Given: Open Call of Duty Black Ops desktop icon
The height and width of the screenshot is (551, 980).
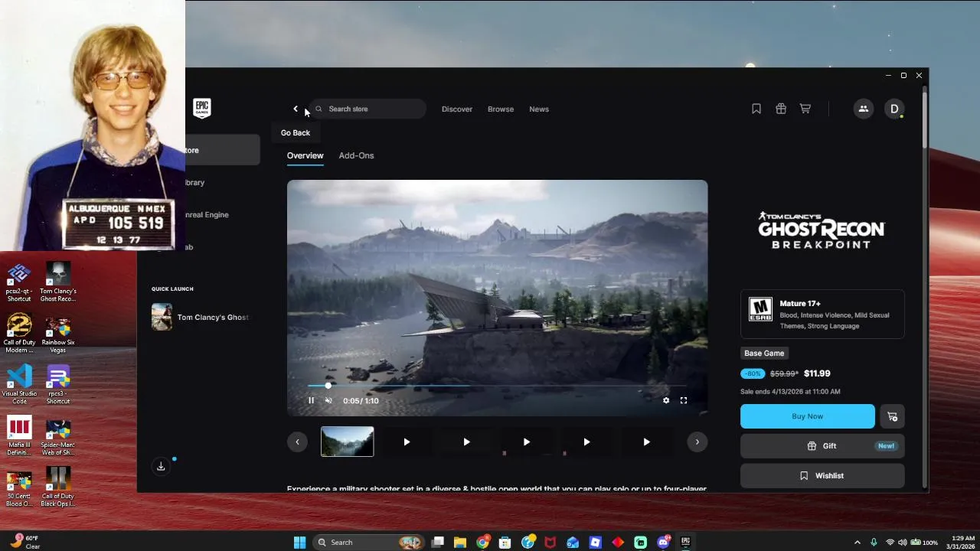Looking at the screenshot, I should coord(58,487).
